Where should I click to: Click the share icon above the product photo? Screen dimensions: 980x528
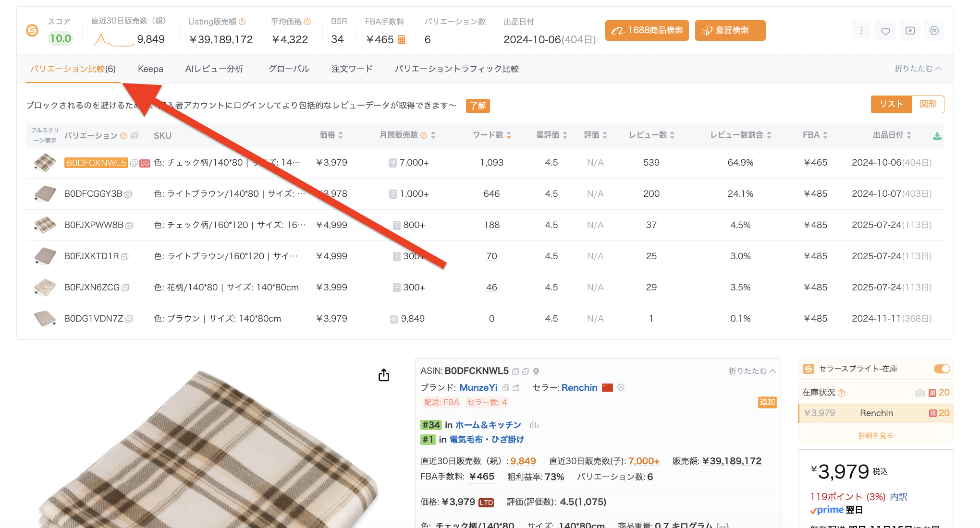click(x=383, y=375)
